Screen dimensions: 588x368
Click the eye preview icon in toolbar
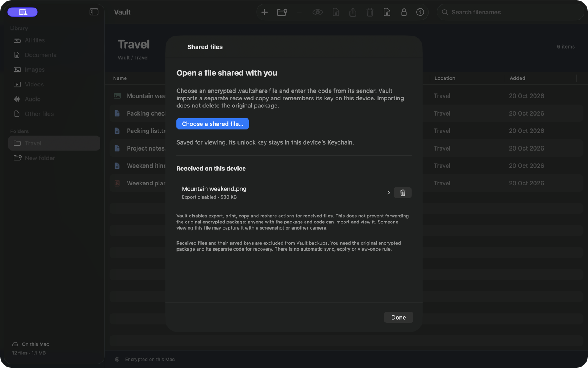[x=318, y=12]
